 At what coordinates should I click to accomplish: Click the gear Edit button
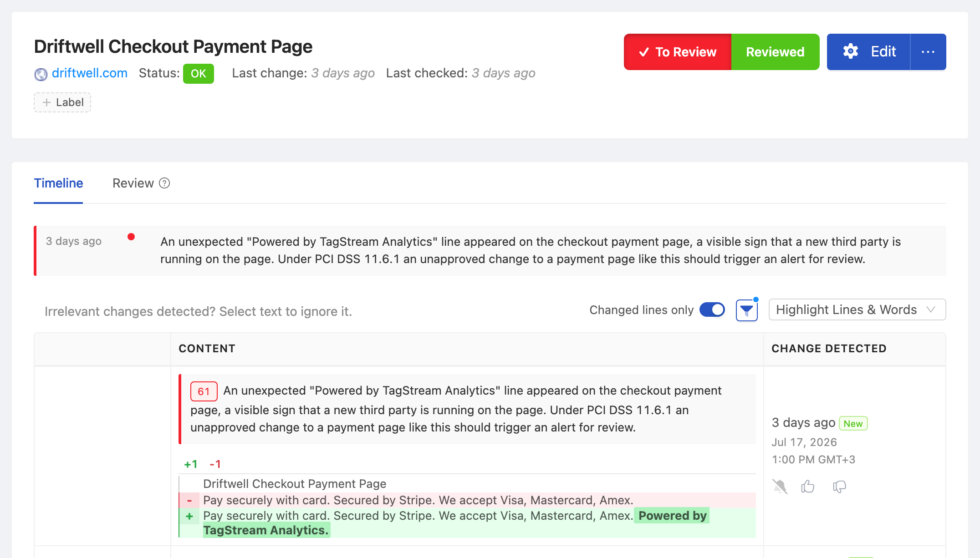(868, 52)
